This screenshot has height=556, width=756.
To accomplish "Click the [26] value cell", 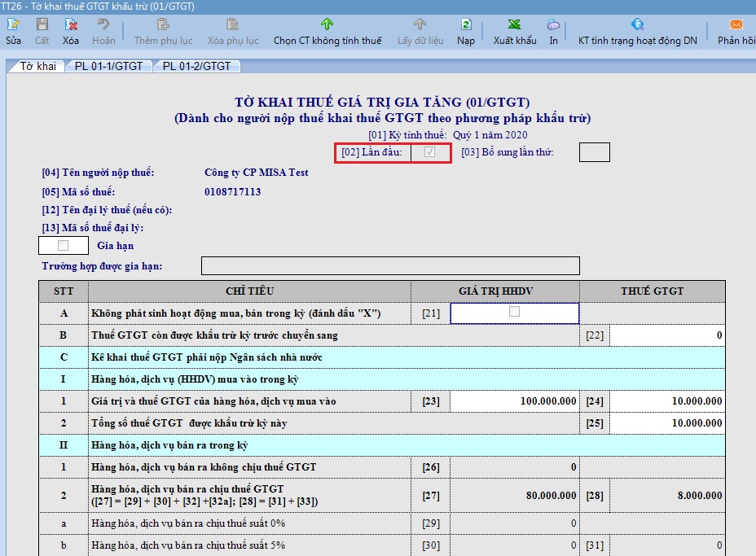I will click(514, 467).
